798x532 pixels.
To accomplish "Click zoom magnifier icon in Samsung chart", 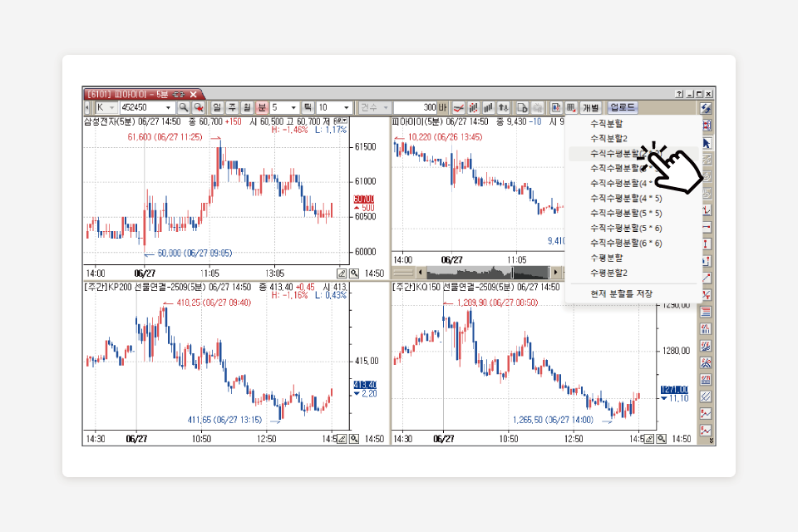I will click(354, 273).
